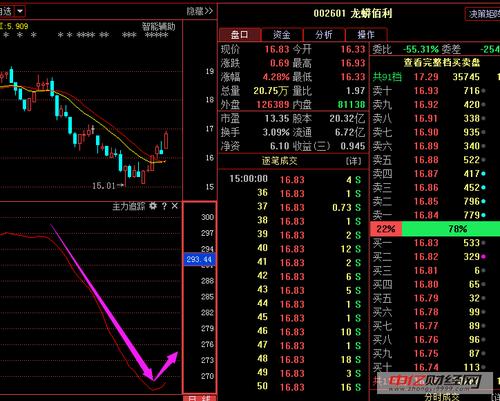500x401 pixels.
Task: Switch to the 资金 tab
Action: (x=282, y=35)
